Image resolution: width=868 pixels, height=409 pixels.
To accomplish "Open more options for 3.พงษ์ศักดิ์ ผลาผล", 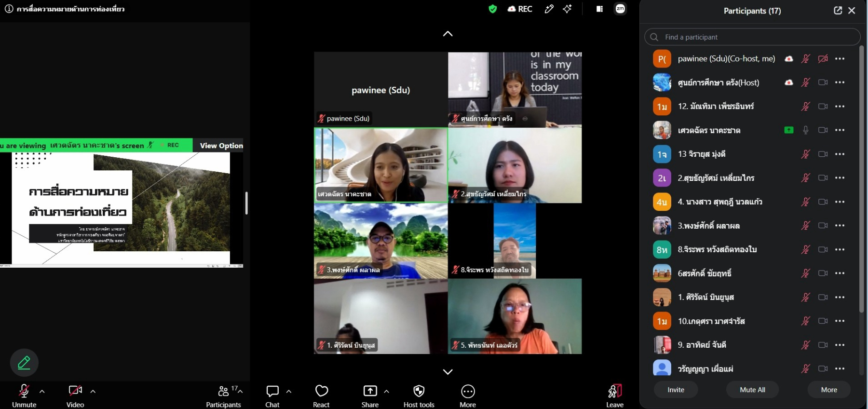I will [x=840, y=226].
